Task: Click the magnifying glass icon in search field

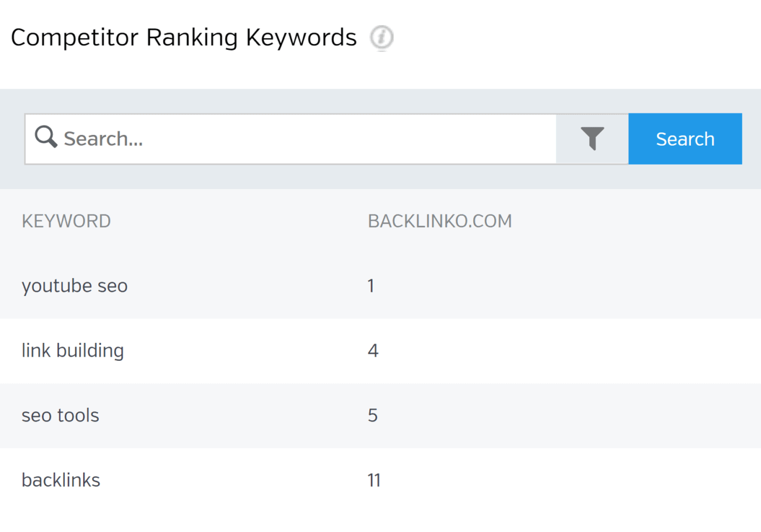Action: pyautogui.click(x=46, y=138)
